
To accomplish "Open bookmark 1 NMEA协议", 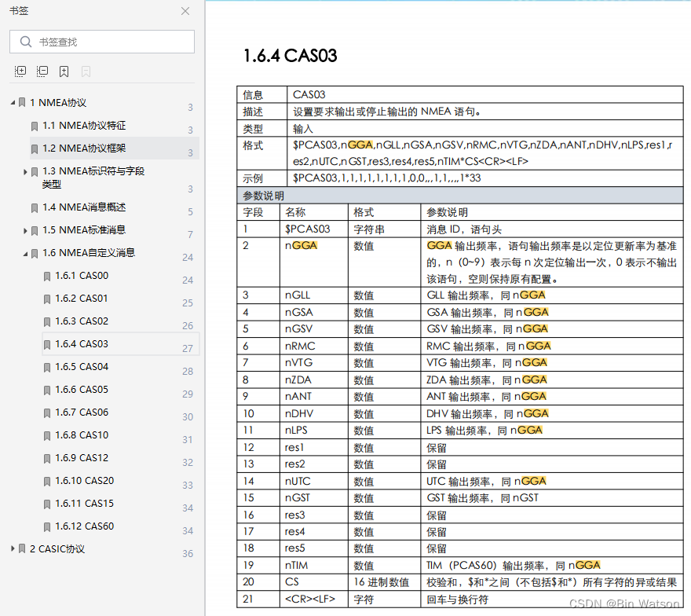I will coord(58,103).
